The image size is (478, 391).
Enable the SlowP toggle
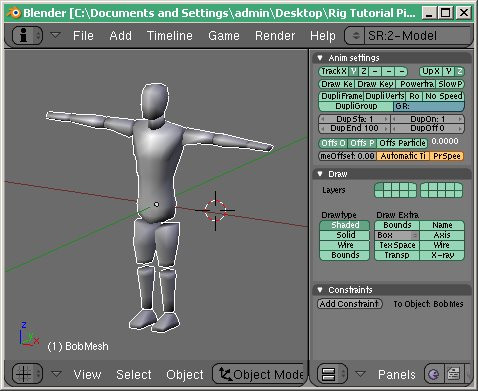coord(450,84)
